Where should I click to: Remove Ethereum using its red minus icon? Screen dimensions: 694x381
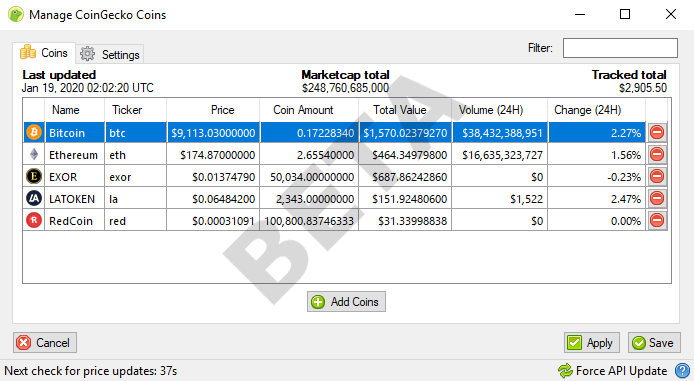tap(657, 154)
